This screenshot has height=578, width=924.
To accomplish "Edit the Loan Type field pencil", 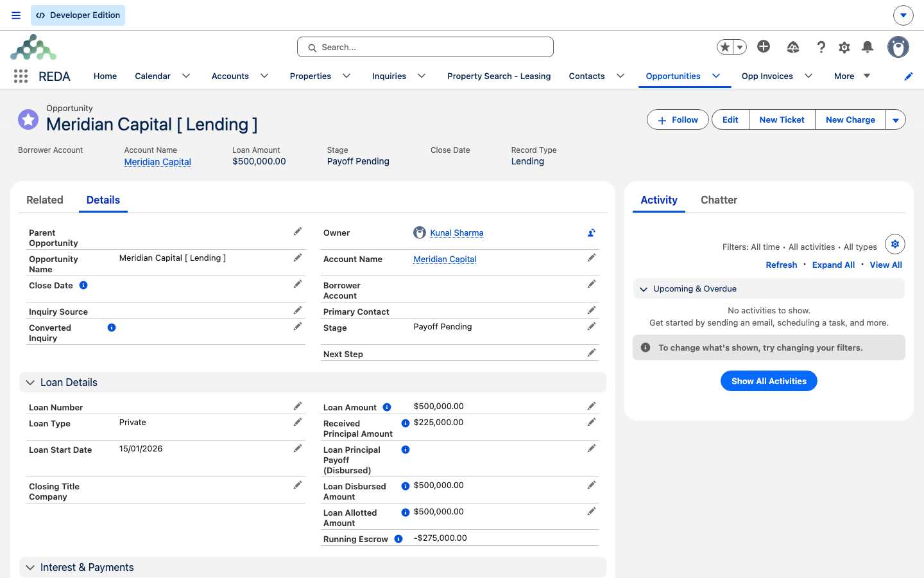I will point(298,423).
